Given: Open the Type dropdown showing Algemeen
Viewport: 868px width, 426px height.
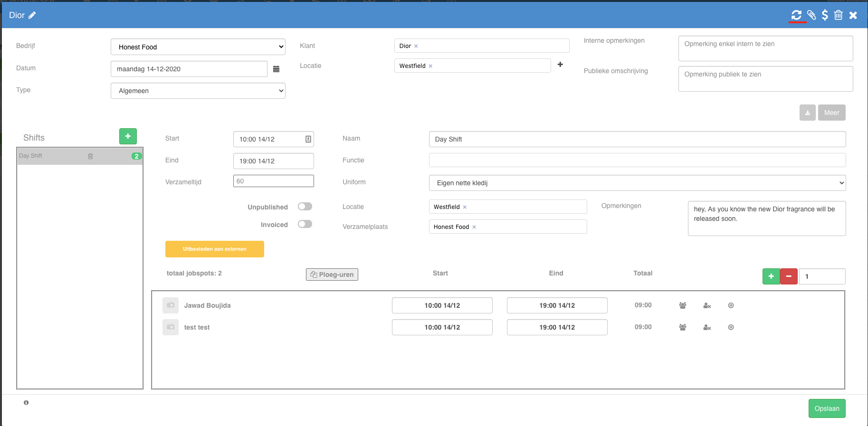Looking at the screenshot, I should pyautogui.click(x=198, y=91).
